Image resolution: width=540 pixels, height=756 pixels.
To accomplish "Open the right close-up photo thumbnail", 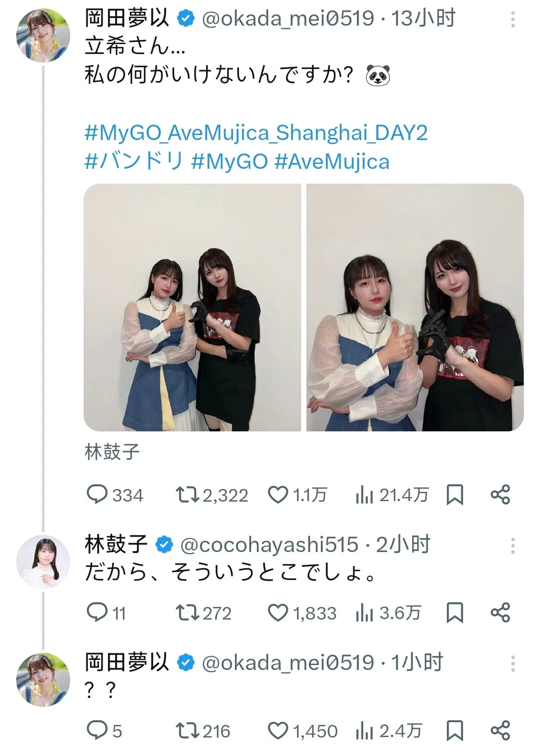I will click(x=415, y=308).
